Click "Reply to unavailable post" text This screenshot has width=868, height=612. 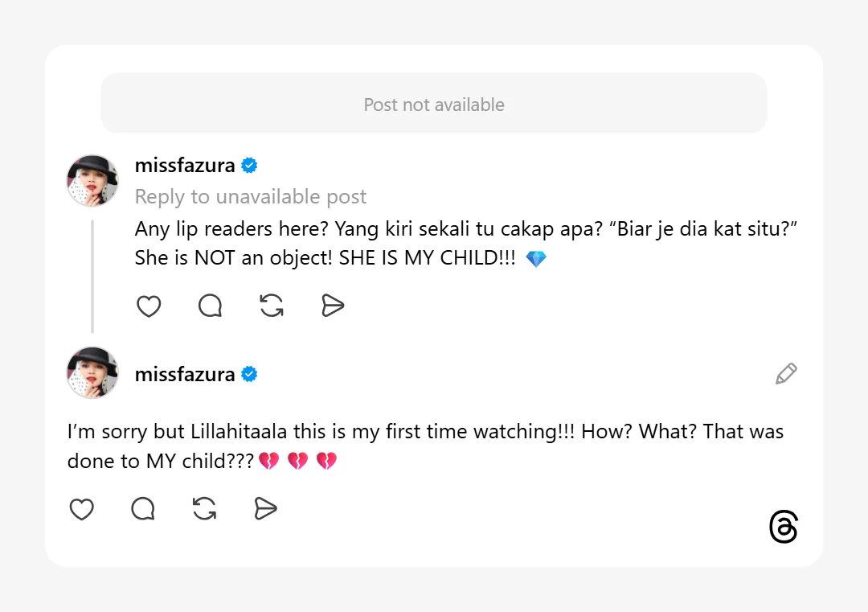point(251,197)
